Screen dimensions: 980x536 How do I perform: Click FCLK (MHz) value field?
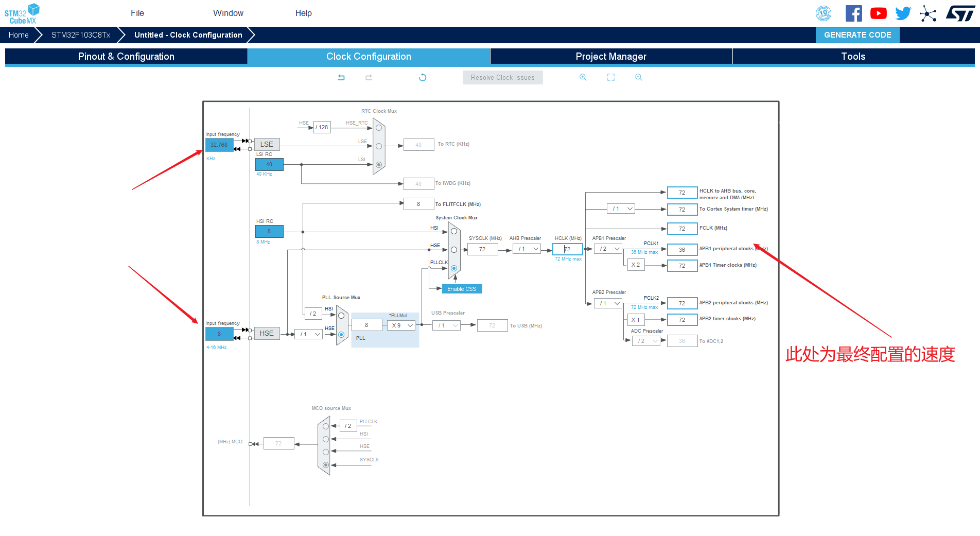pyautogui.click(x=682, y=229)
